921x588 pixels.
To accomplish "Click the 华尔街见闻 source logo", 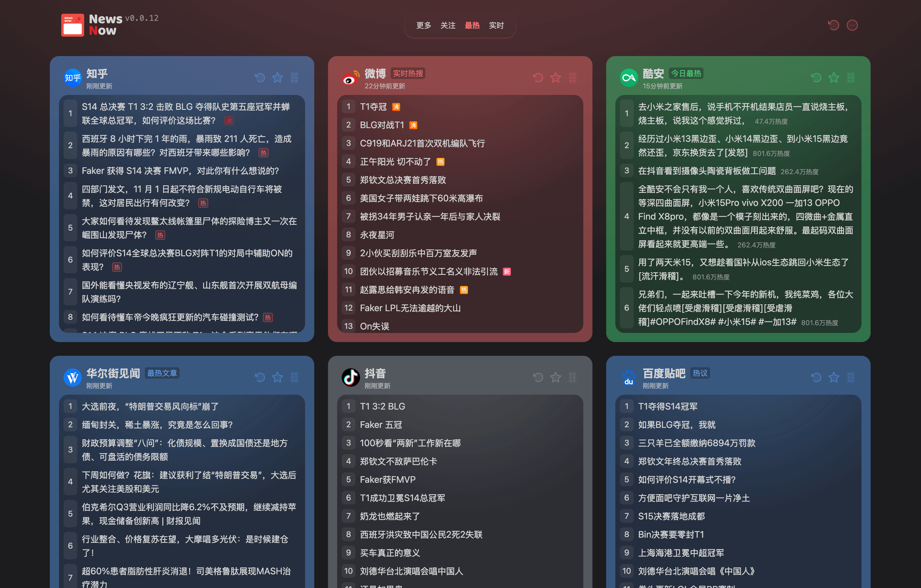I will [72, 377].
